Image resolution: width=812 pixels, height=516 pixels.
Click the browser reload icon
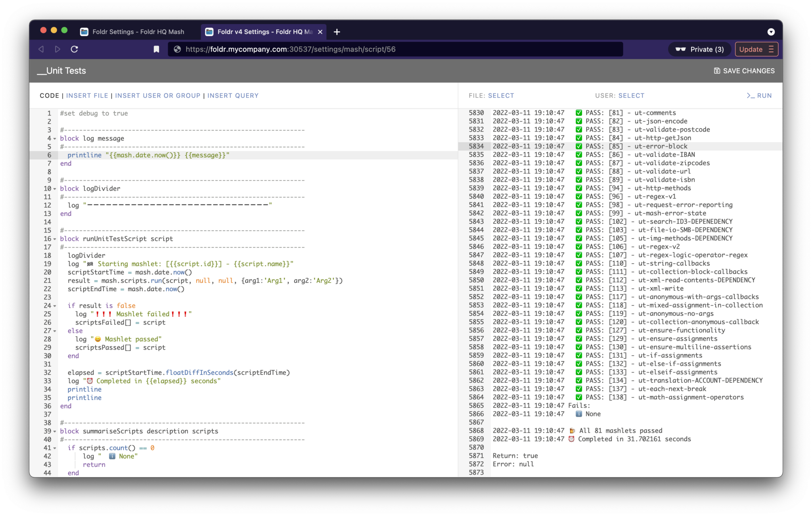[74, 49]
